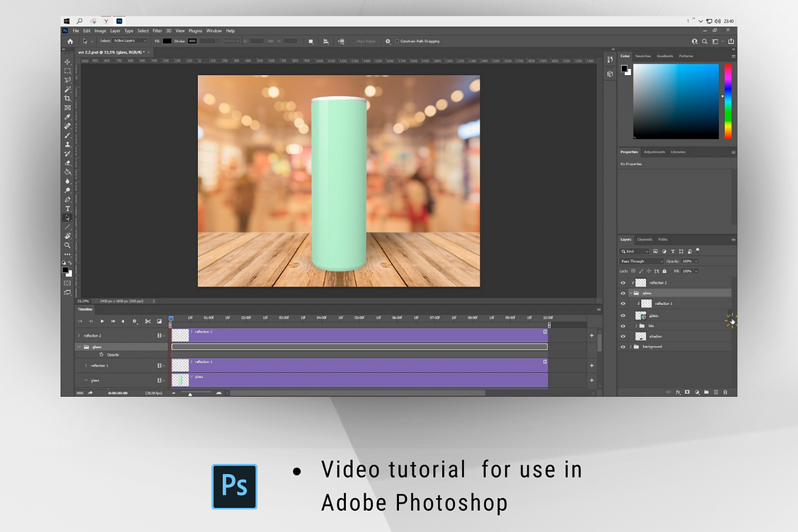Select the Brush tool
This screenshot has width=798, height=532.
[68, 136]
